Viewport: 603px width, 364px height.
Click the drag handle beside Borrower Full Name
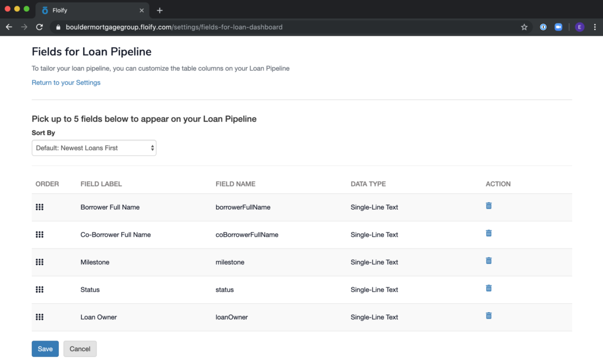point(39,207)
